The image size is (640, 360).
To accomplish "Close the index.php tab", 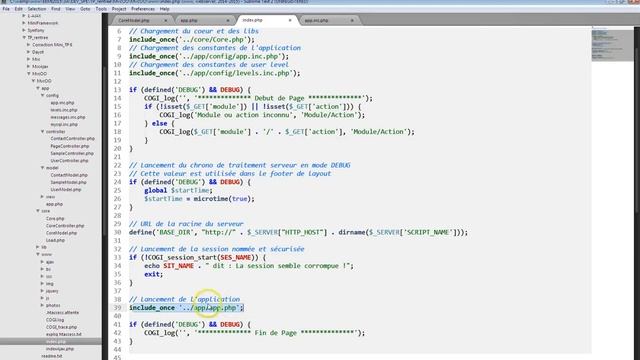I will 290,20.
